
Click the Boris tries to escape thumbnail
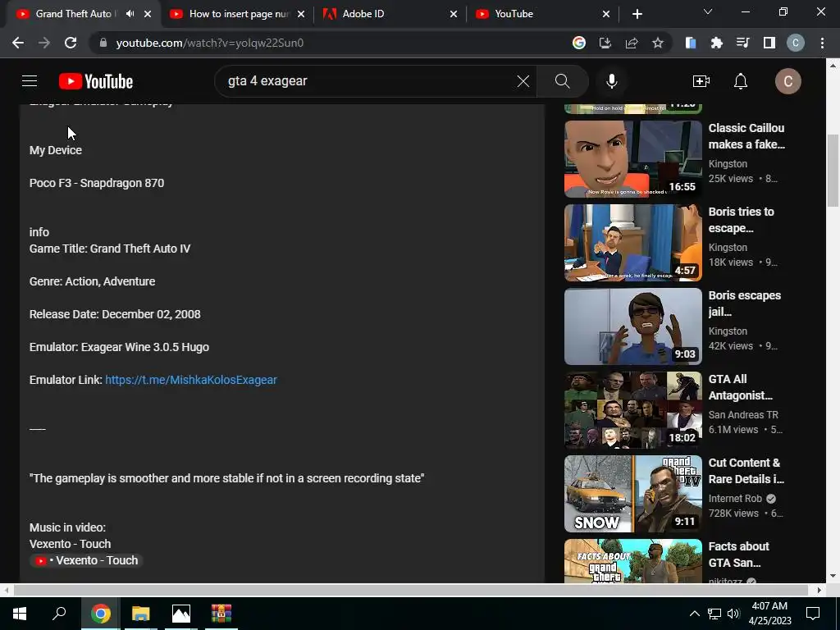[x=632, y=243]
